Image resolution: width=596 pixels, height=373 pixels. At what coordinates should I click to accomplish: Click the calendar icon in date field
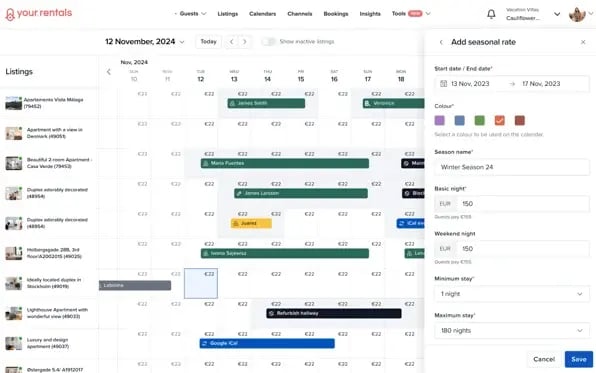443,84
